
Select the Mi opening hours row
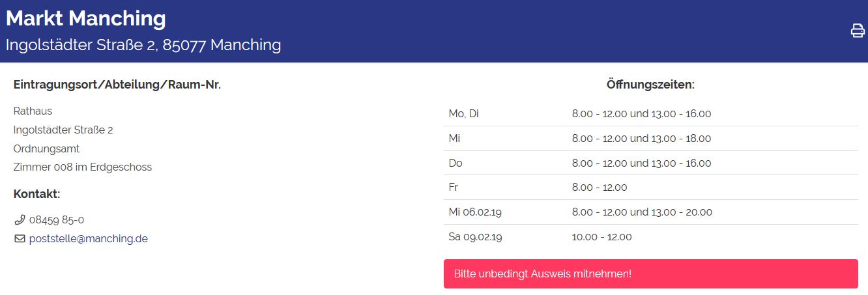pos(650,139)
